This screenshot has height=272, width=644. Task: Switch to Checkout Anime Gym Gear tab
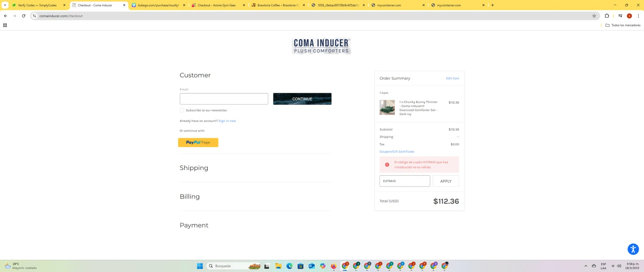(217, 5)
